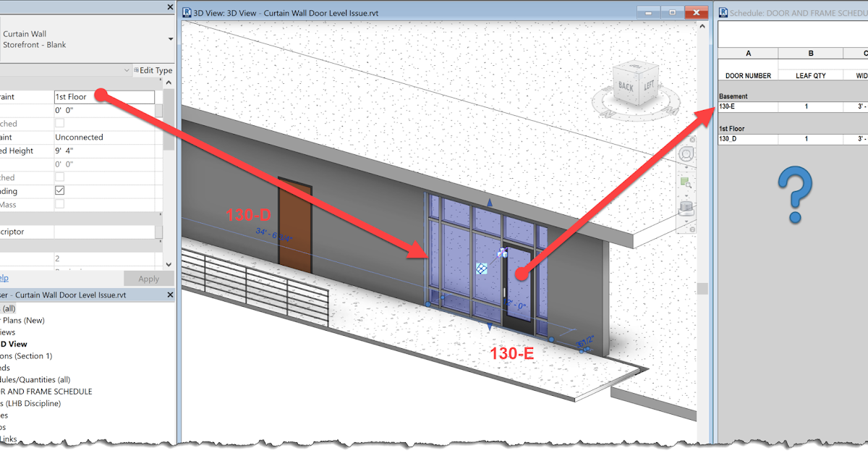The width and height of the screenshot is (868, 456).
Task: Open DOOR AND FRAME SCHEDULE from the Project Browser
Action: pyautogui.click(x=46, y=391)
